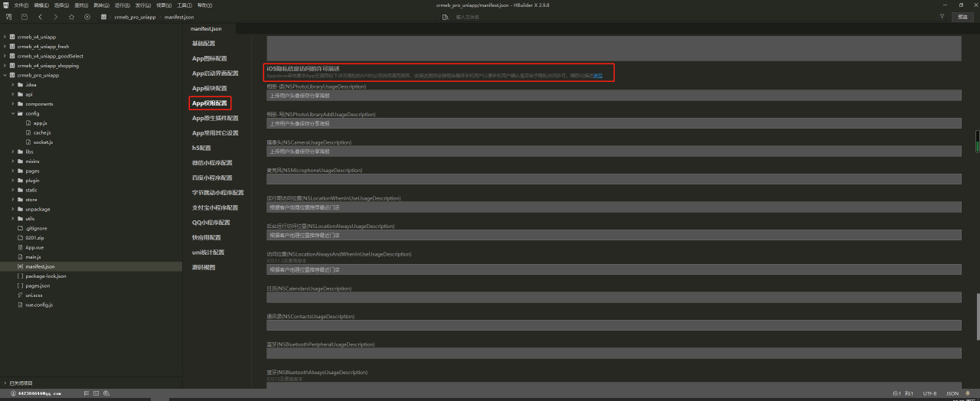Click the new file icon at toolbar start
This screenshot has height=401, width=980.
coord(9,16)
